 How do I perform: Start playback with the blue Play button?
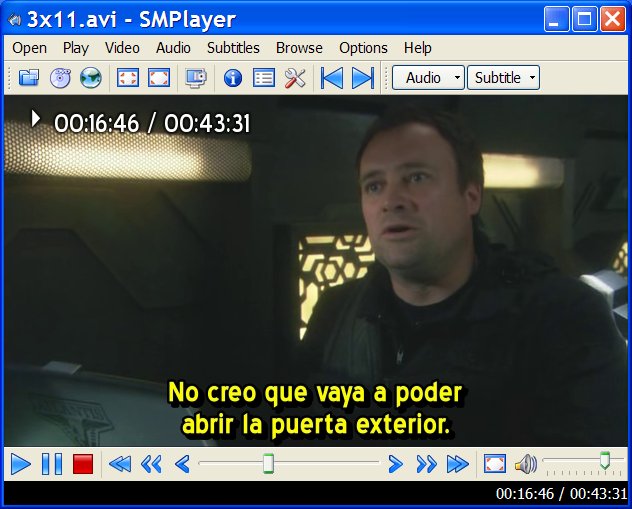pyautogui.click(x=21, y=464)
